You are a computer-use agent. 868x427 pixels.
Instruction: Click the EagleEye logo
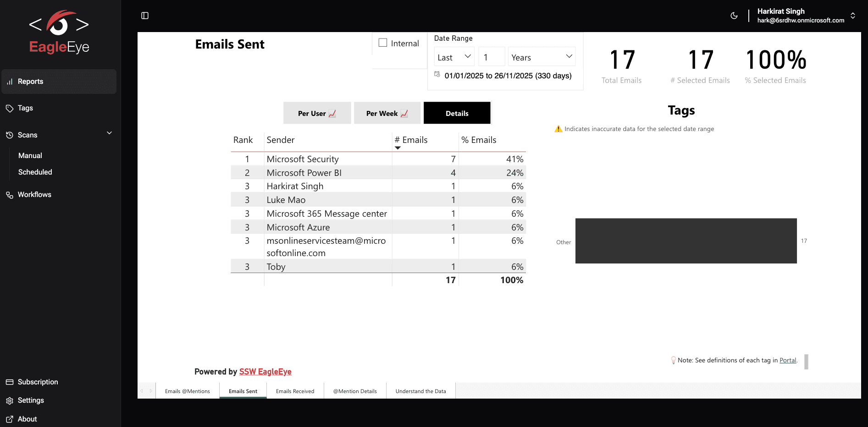point(59,31)
